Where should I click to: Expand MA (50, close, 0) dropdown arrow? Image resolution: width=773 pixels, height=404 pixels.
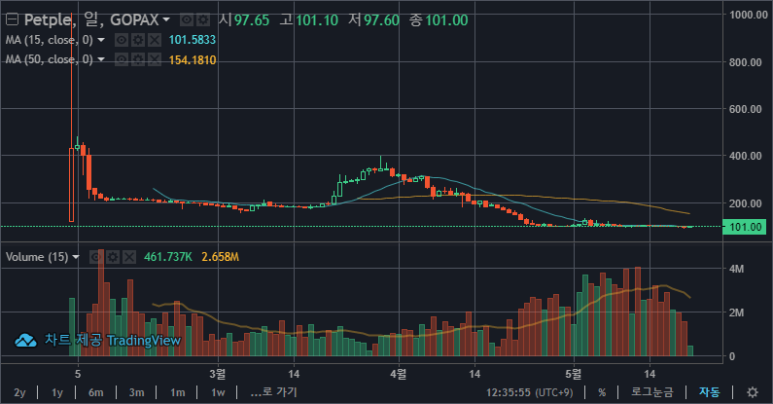(x=101, y=59)
